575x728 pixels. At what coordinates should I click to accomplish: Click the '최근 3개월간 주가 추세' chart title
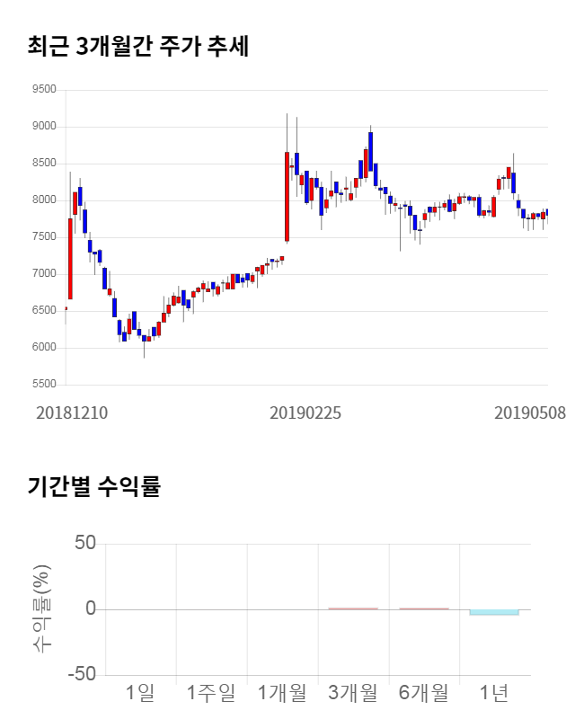138,47
